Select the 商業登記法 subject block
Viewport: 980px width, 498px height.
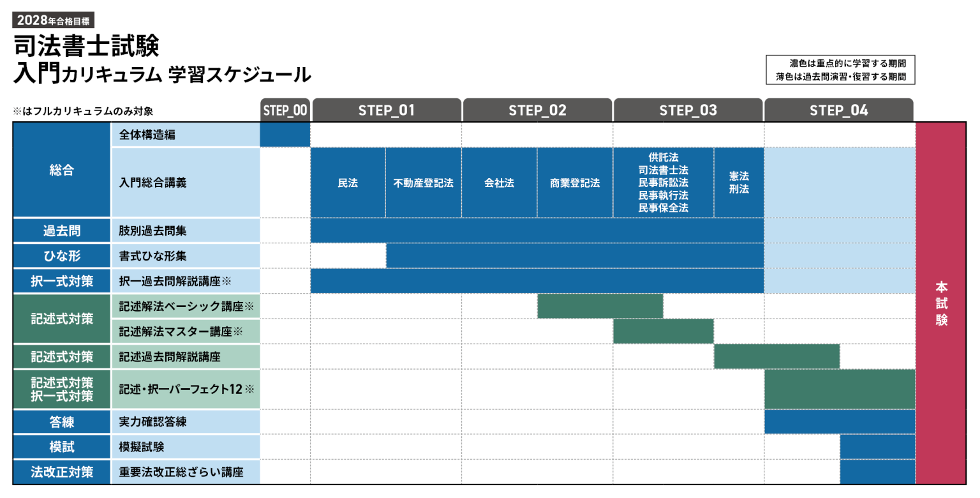click(x=575, y=183)
